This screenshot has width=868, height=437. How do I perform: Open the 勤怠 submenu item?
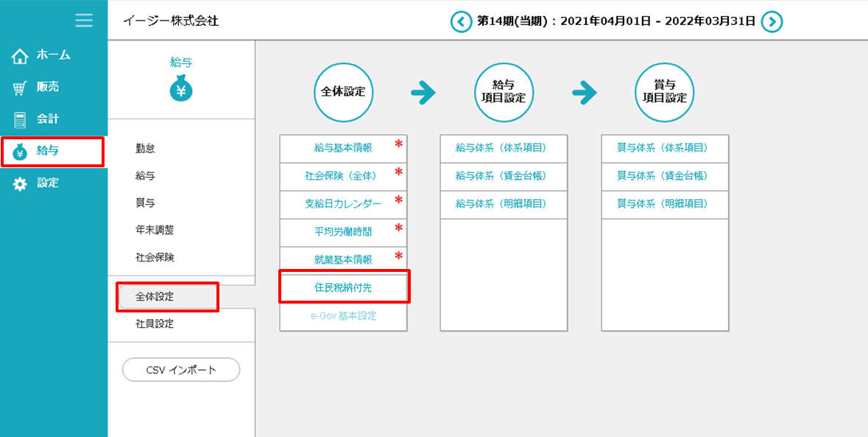click(x=146, y=149)
